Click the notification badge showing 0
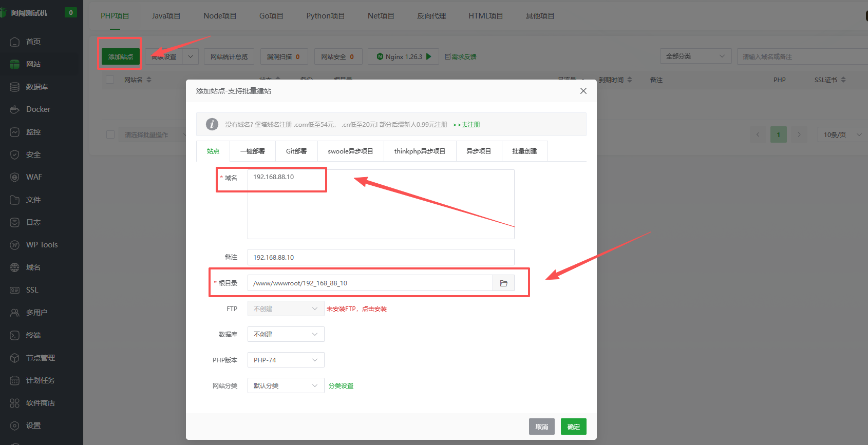Viewport: 868px width, 445px height. point(71,12)
